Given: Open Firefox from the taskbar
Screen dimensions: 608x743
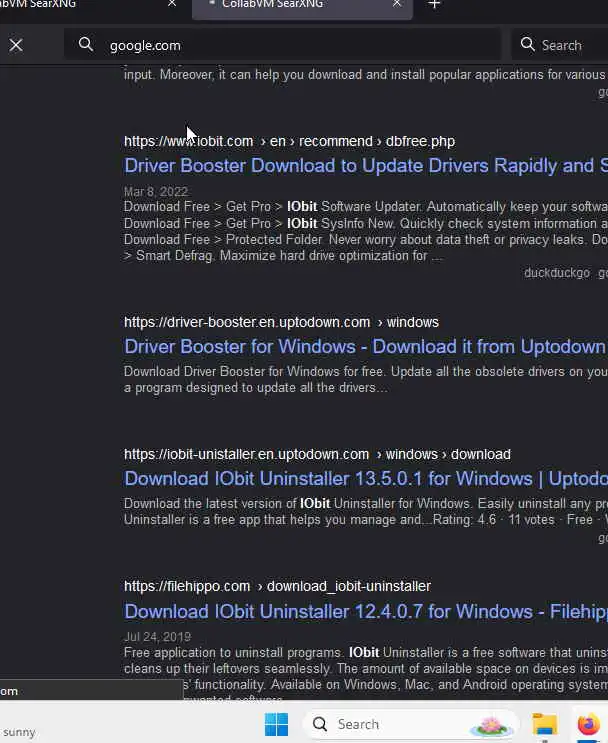Looking at the screenshot, I should coord(589,725).
